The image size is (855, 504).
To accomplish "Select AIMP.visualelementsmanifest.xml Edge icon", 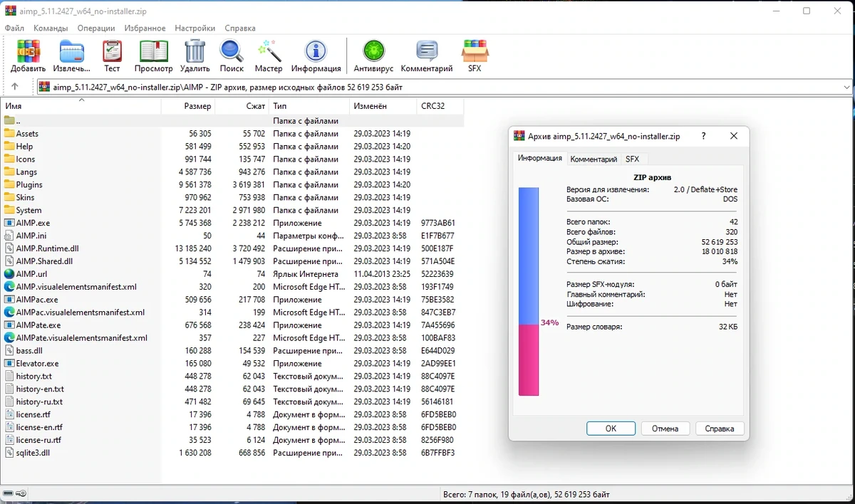I will tap(9, 287).
